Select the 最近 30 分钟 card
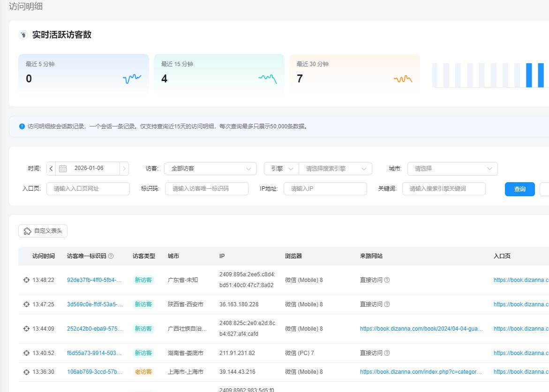The image size is (549, 392). tap(354, 74)
